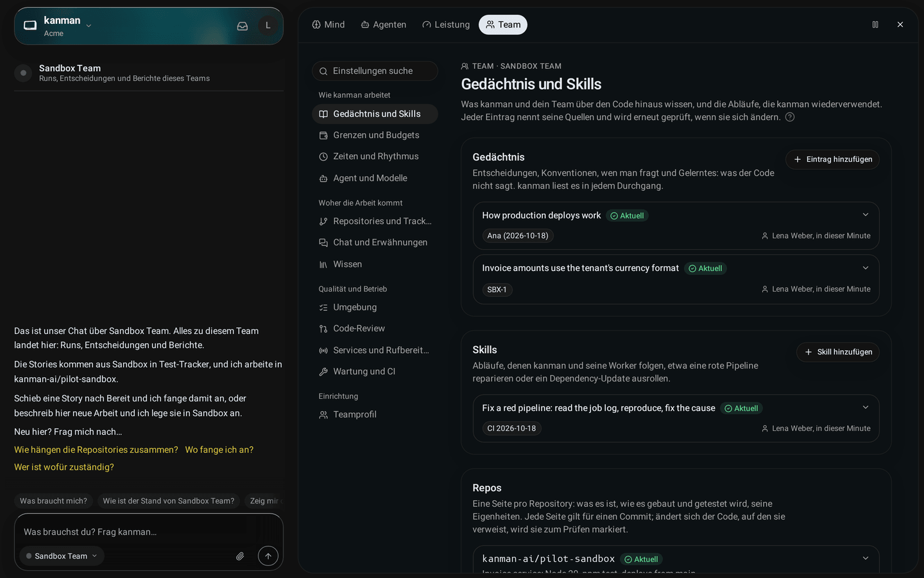This screenshot has width=924, height=578.
Task: Open the inbox icon in kanman header
Action: 243,26
